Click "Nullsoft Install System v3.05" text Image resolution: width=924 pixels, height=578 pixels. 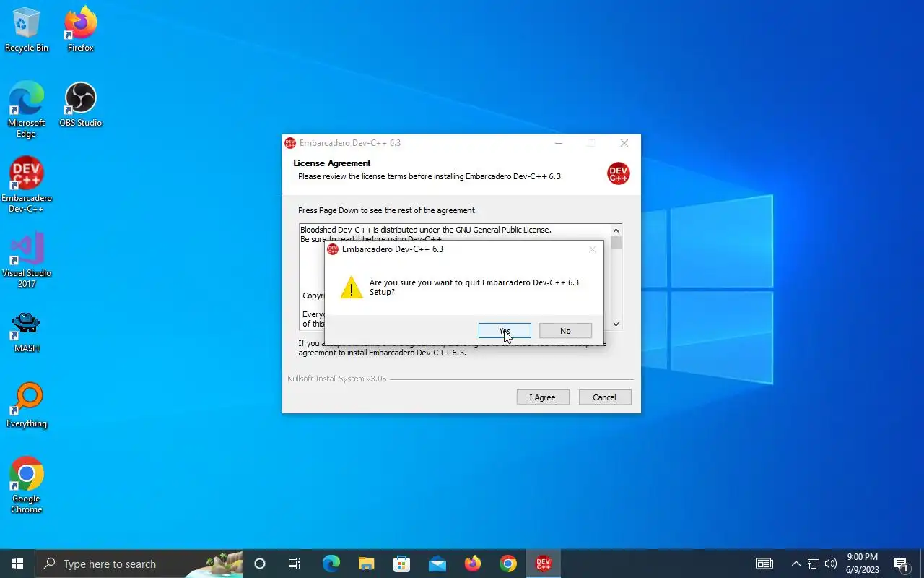337,379
